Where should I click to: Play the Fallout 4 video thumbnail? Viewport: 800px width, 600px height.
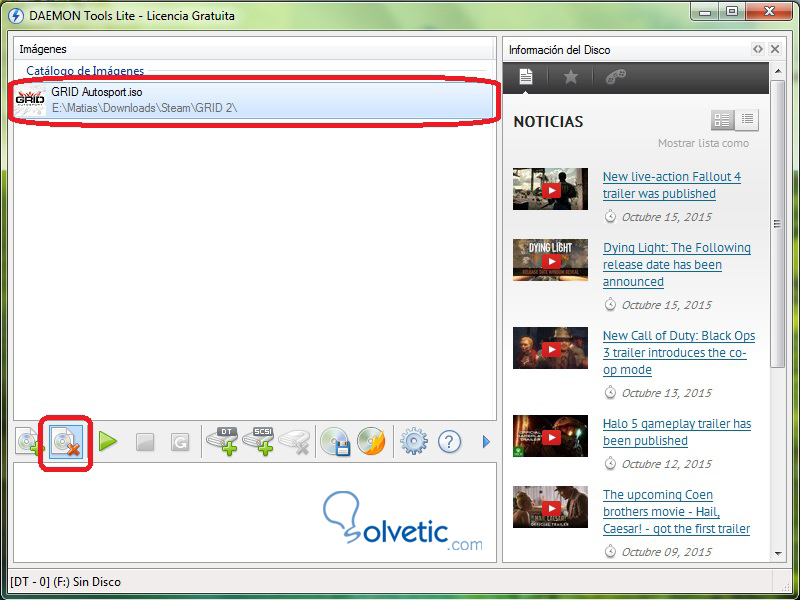pyautogui.click(x=551, y=189)
